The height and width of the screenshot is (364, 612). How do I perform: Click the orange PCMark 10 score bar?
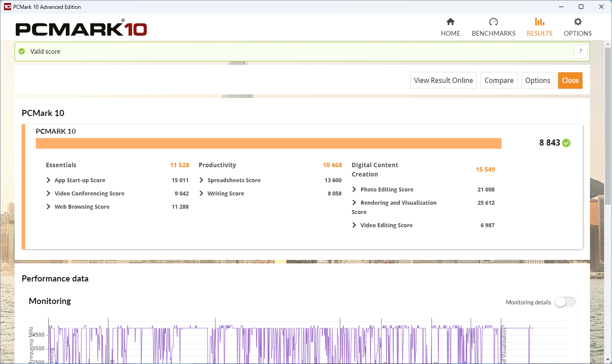268,143
